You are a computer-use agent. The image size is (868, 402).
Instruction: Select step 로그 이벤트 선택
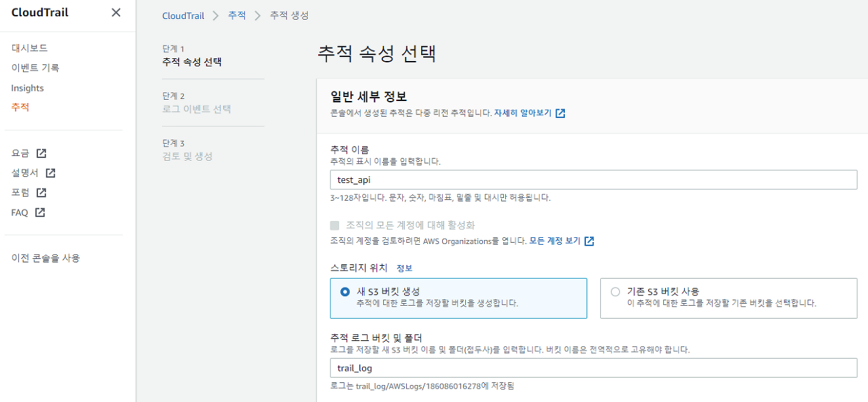[x=197, y=108]
